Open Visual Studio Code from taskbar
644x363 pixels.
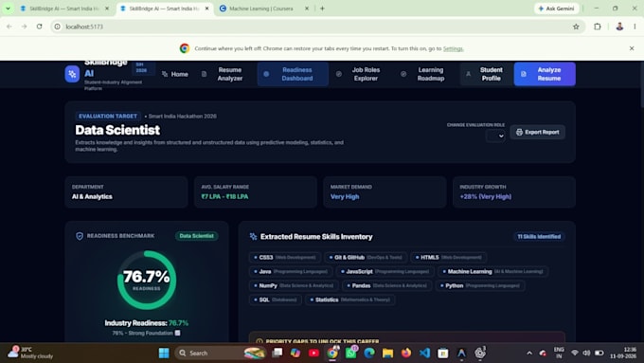point(424,354)
